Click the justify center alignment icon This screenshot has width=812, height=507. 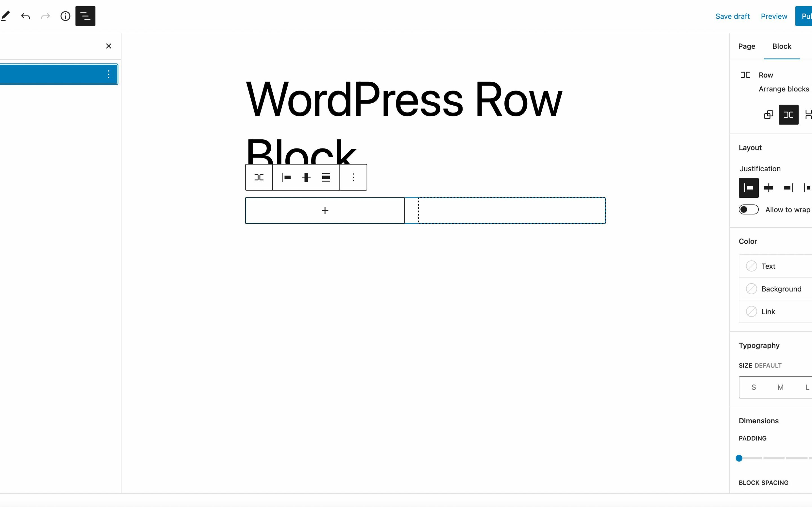pyautogui.click(x=768, y=188)
